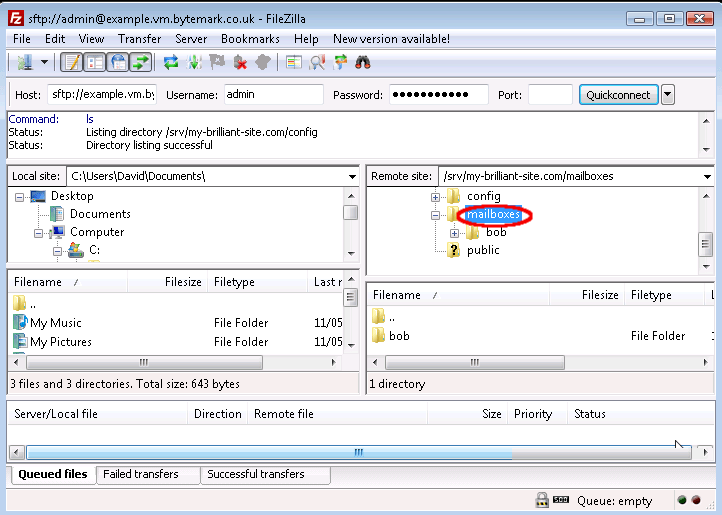Viewport: 722px width, 515px height.
Task: Click speed limits icon in status bar
Action: tap(561, 500)
